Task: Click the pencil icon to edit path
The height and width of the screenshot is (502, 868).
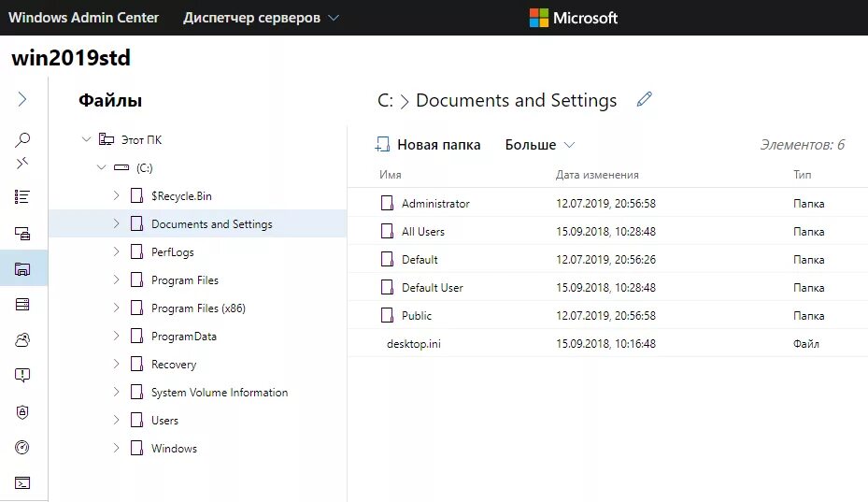Action: click(x=645, y=99)
